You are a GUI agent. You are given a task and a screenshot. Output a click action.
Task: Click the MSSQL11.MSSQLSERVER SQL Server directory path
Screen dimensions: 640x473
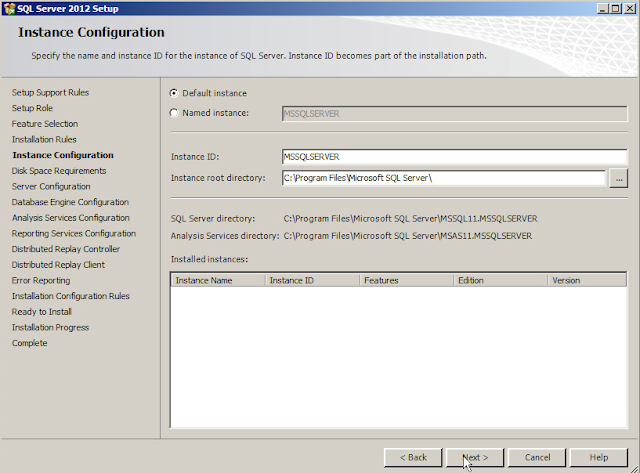click(x=410, y=219)
